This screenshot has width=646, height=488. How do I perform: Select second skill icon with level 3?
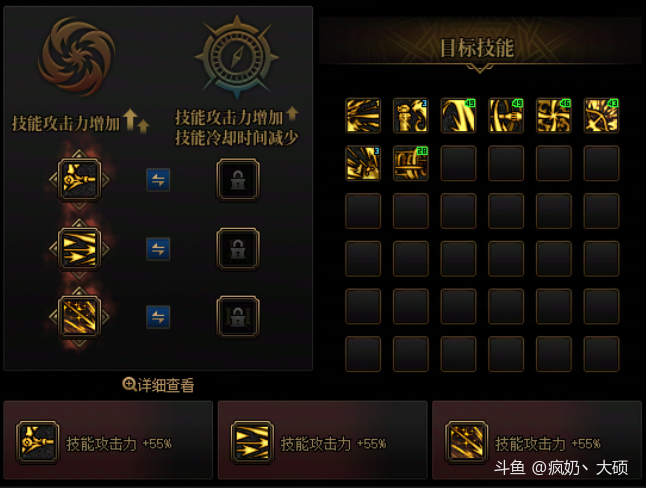pyautogui.click(x=363, y=163)
